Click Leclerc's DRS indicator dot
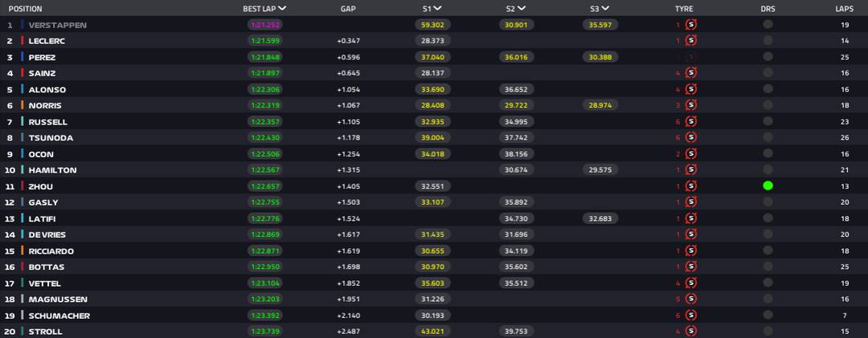 (x=768, y=40)
